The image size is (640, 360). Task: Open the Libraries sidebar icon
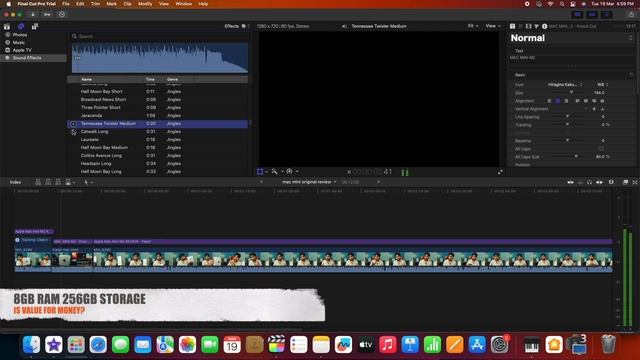point(7,26)
